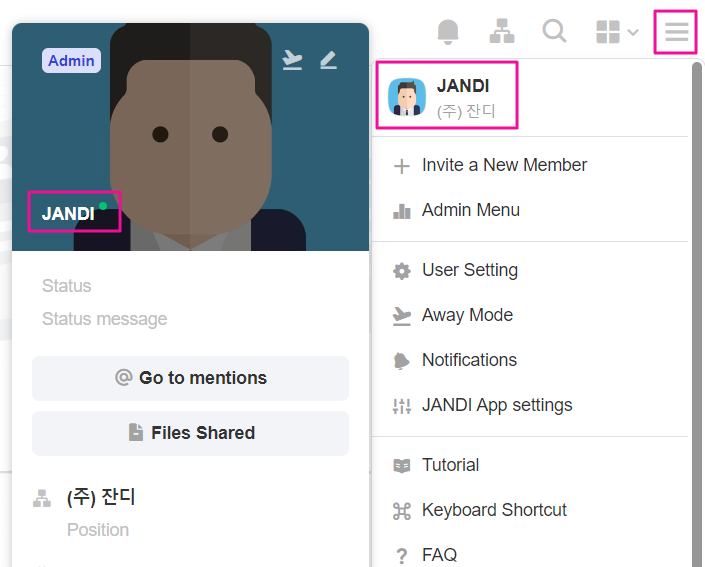Click the Admin badge on profile
The height and width of the screenshot is (567, 705).
point(71,60)
